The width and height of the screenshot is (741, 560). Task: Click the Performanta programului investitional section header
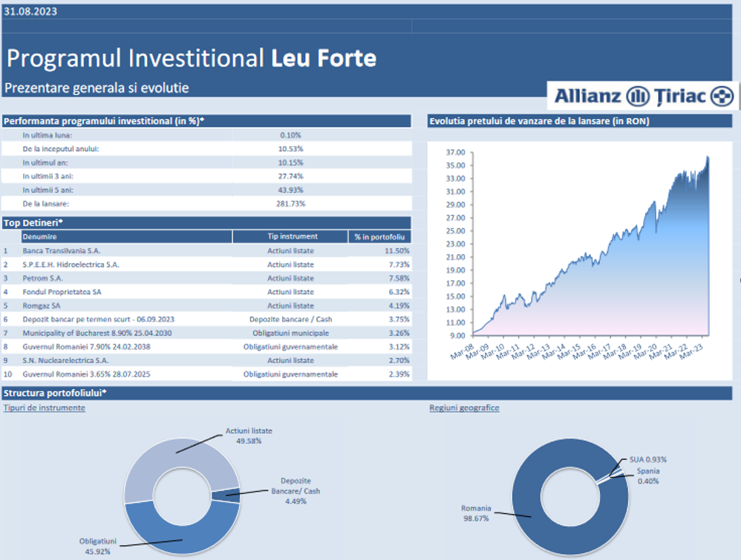[206, 121]
